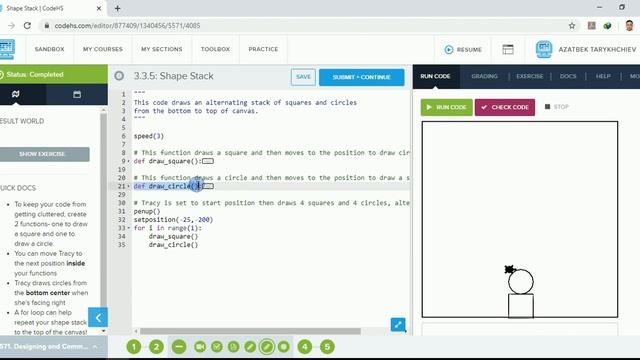This screenshot has height=360, width=640.
Task: Click the browser address bar URL
Action: pyautogui.click(x=127, y=26)
